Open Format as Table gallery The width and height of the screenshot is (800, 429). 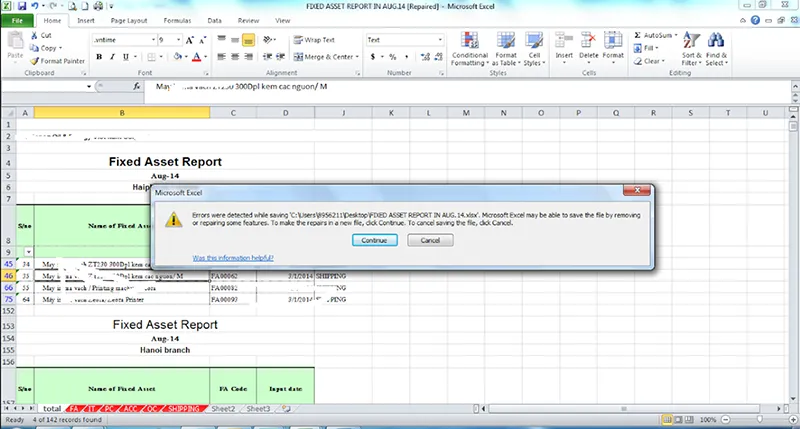click(x=506, y=48)
